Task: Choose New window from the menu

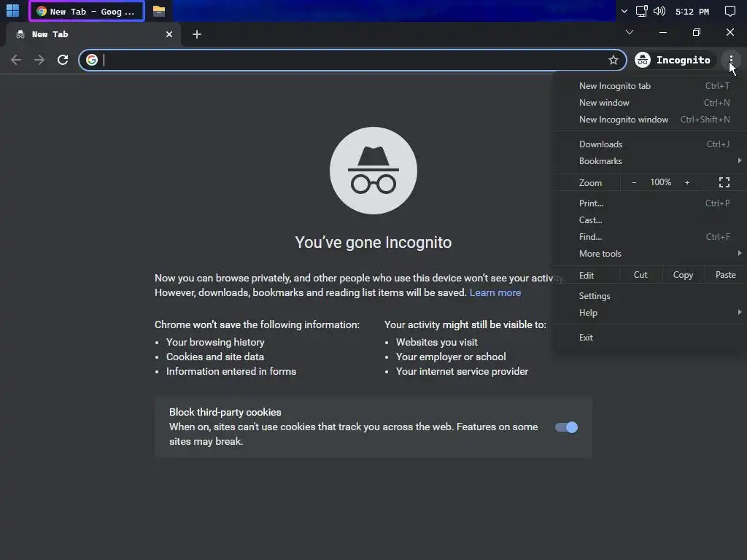Action: 650,102
